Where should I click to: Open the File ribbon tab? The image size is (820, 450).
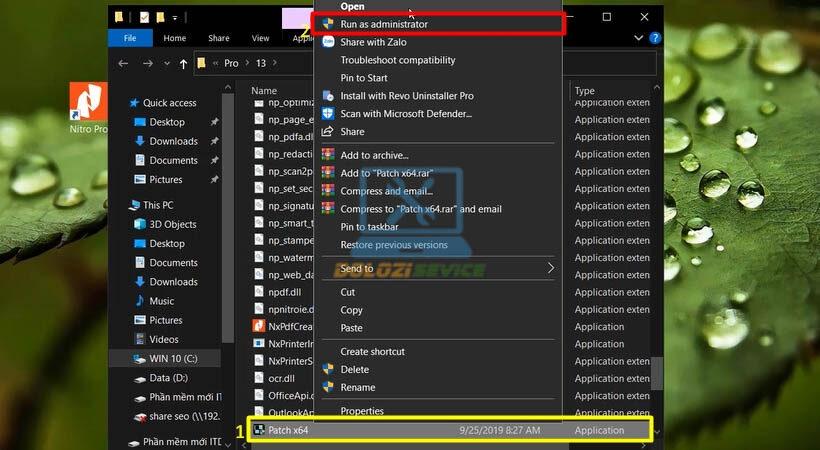[x=129, y=38]
